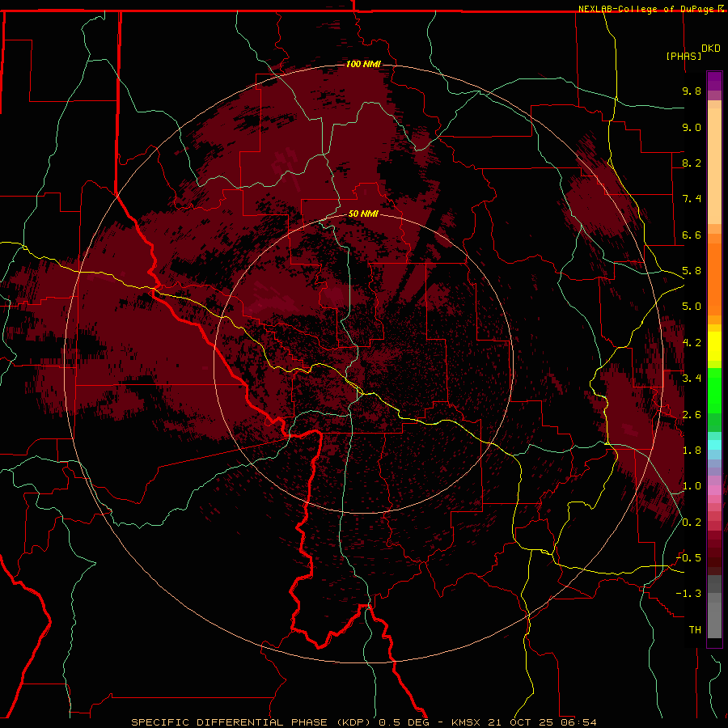
Task: Click the [PHAS] label above the color bar
Action: click(x=684, y=57)
